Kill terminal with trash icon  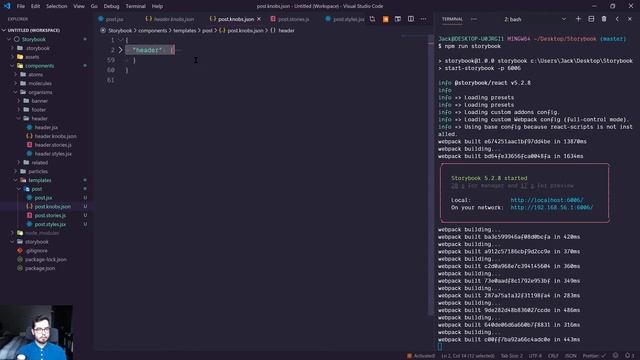(x=604, y=19)
